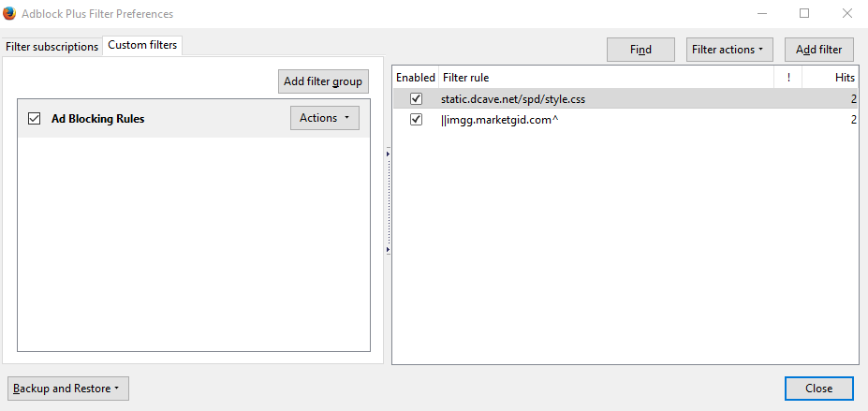868x411 pixels.
Task: Select the Ad Blocking Rules group label
Action: tap(98, 118)
